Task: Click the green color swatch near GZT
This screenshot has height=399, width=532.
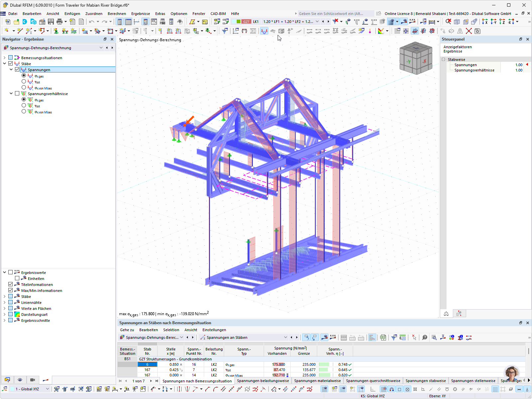Action: coord(238,21)
